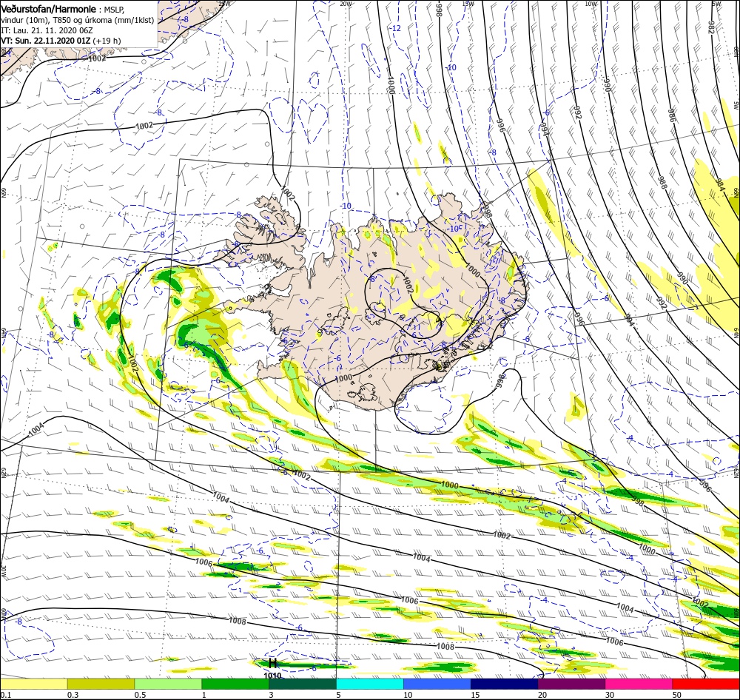The width and height of the screenshot is (740, 700).
Task: Choose the navy 15 mm legend swatch
Action: click(x=505, y=684)
